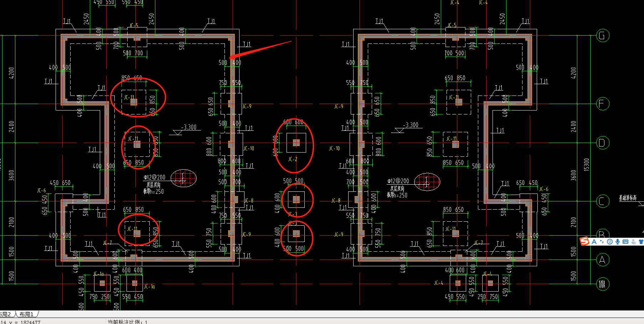Click the 当前标注比例 status bar entry

coord(128,322)
